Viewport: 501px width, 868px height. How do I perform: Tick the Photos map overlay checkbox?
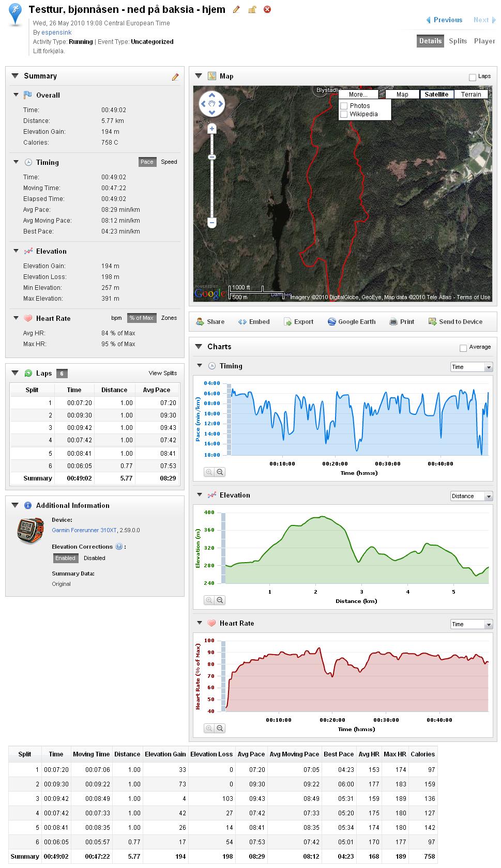point(344,106)
